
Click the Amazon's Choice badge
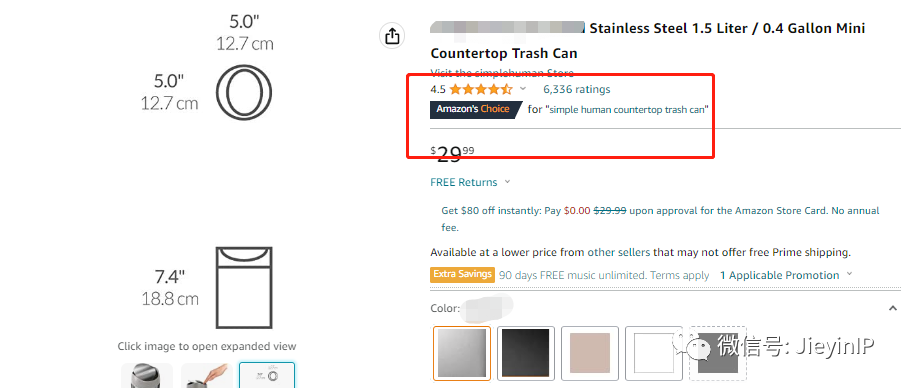476,109
